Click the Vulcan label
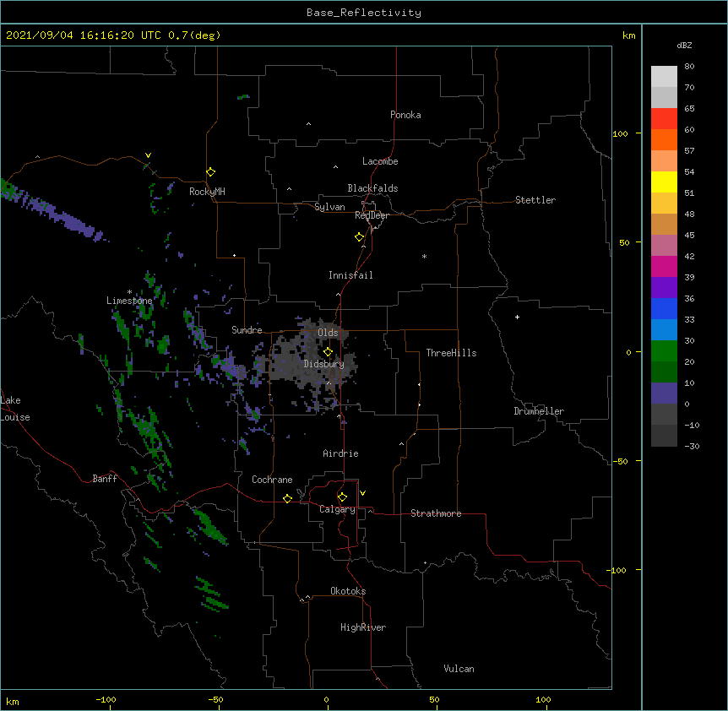Image resolution: width=728 pixels, height=711 pixels. pos(459,669)
